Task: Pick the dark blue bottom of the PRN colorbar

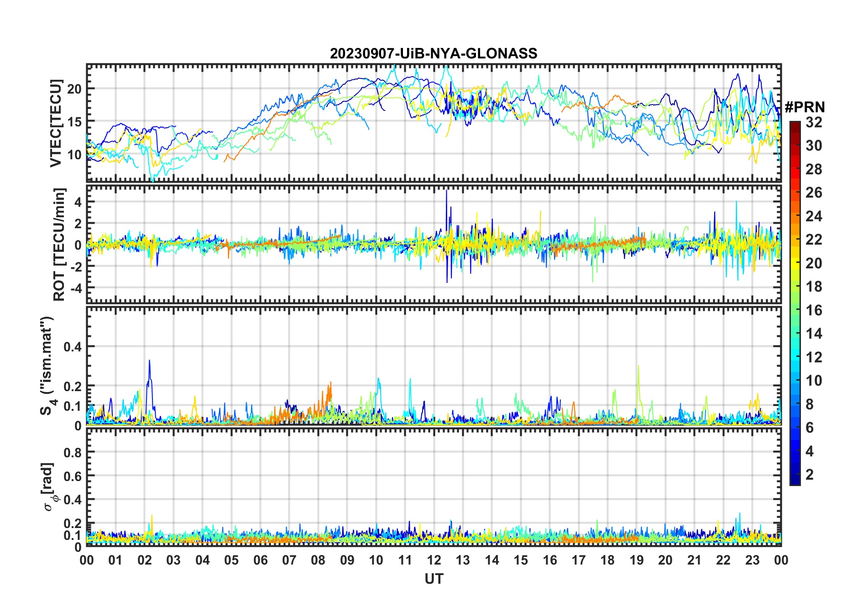Action: coord(795,481)
